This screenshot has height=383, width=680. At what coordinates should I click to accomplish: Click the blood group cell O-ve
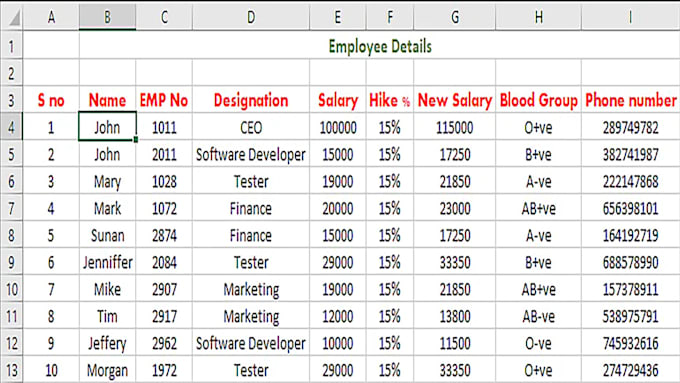(x=538, y=344)
